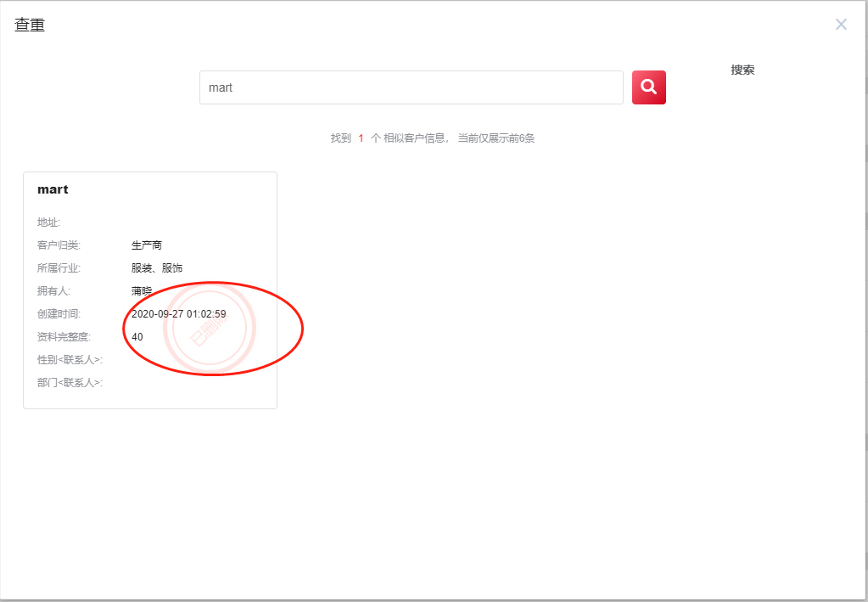868x602 pixels.
Task: Click the red result count number
Action: point(361,138)
